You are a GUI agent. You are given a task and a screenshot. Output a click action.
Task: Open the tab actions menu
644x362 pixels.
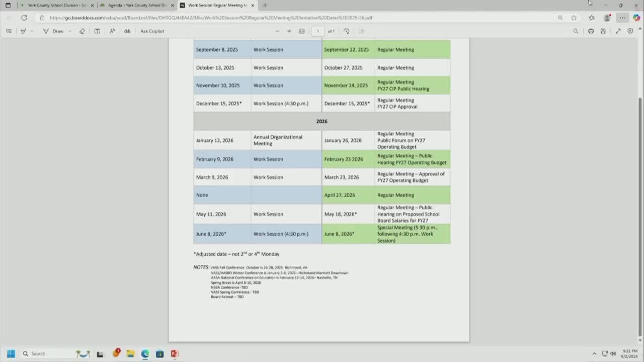coord(8,6)
